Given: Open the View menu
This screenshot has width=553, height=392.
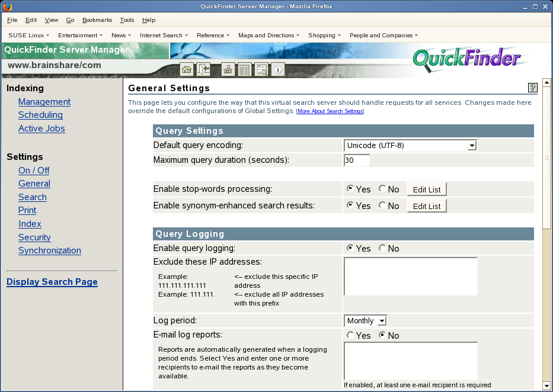Looking at the screenshot, I should [x=52, y=20].
